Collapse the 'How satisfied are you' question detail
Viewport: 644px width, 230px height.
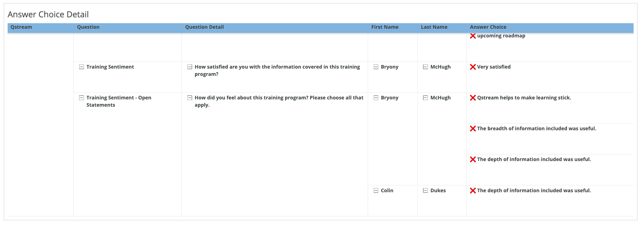click(x=190, y=67)
